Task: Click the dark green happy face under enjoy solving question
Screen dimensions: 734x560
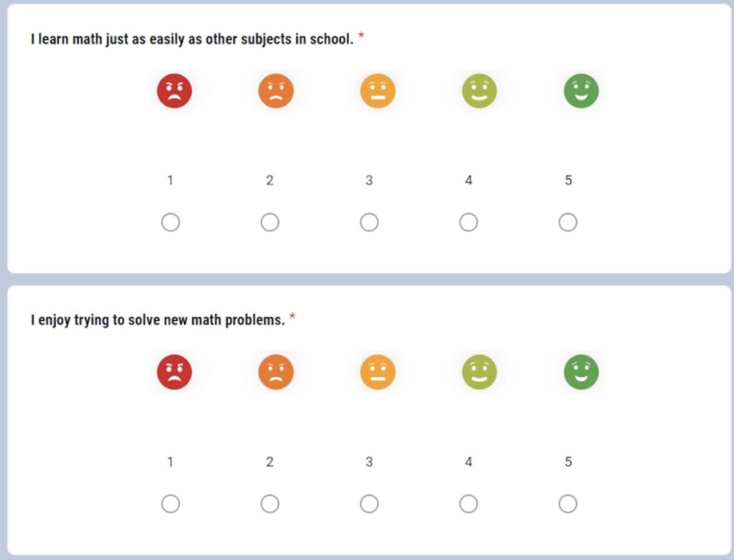Action: (581, 372)
